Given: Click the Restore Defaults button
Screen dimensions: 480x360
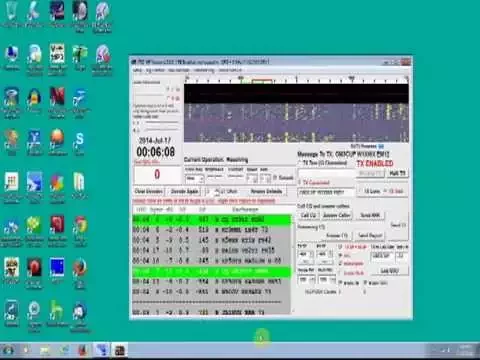Looking at the screenshot, I should 266,191.
